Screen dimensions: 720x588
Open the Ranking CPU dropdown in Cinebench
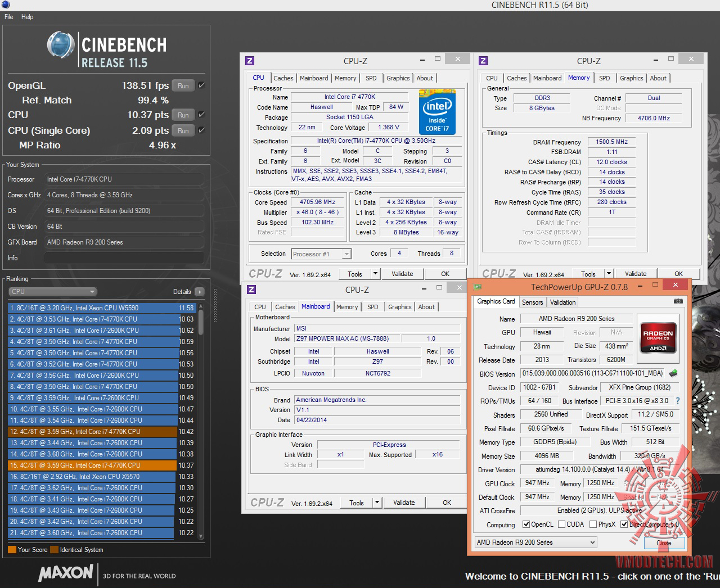tap(53, 292)
